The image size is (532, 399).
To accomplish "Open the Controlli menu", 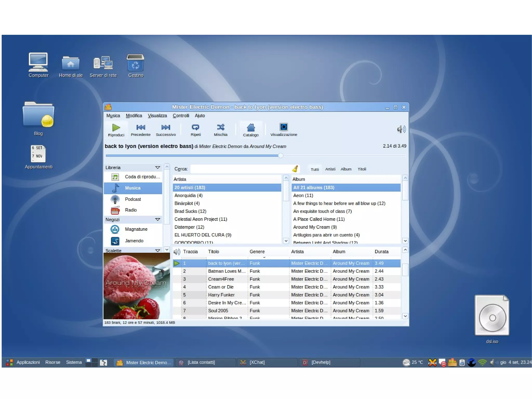I will (x=181, y=116).
